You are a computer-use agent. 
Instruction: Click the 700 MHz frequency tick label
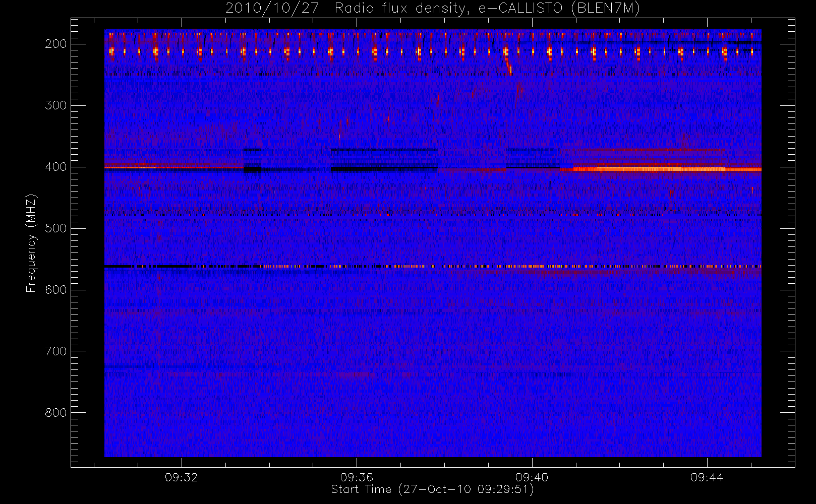point(56,351)
